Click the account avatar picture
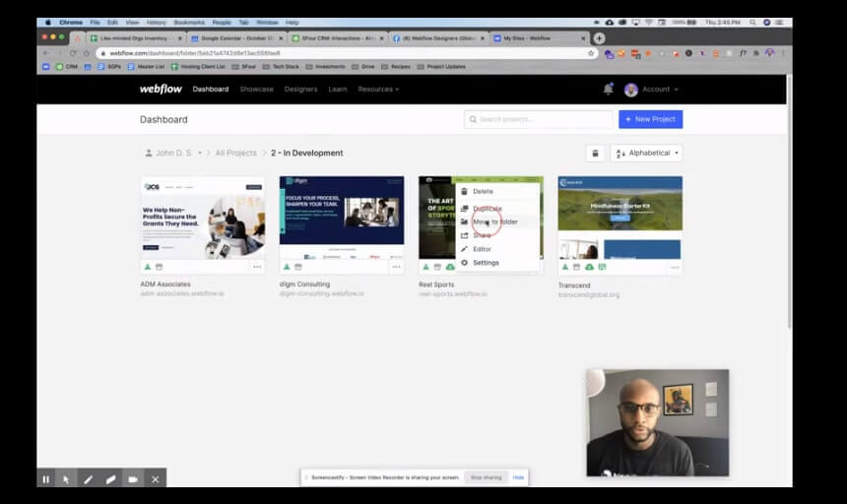This screenshot has height=504, width=847. [631, 90]
